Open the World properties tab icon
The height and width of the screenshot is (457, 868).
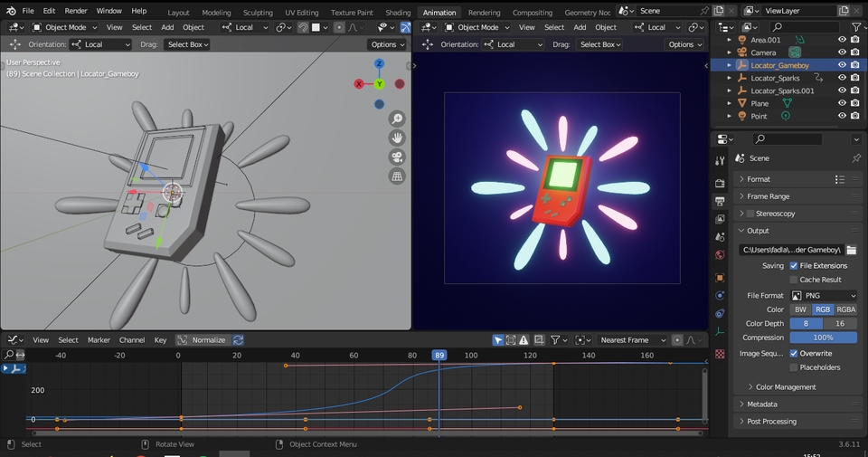click(720, 256)
